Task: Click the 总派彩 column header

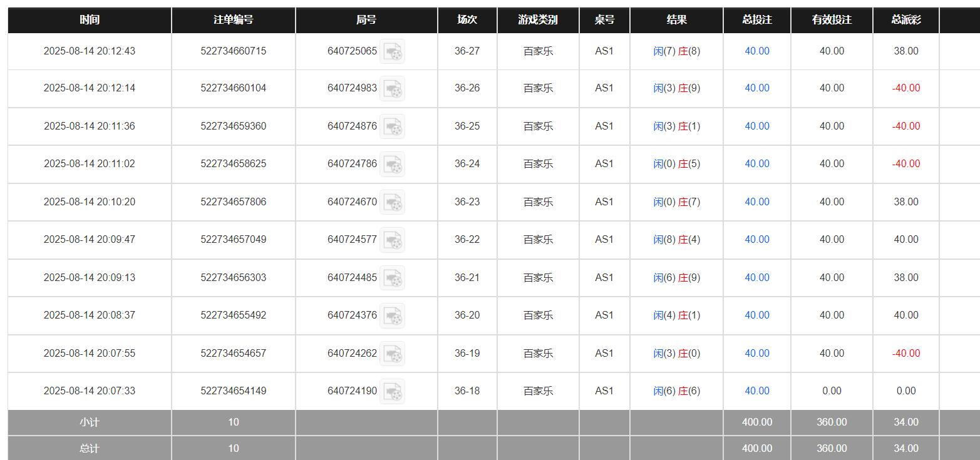Action: tap(905, 20)
